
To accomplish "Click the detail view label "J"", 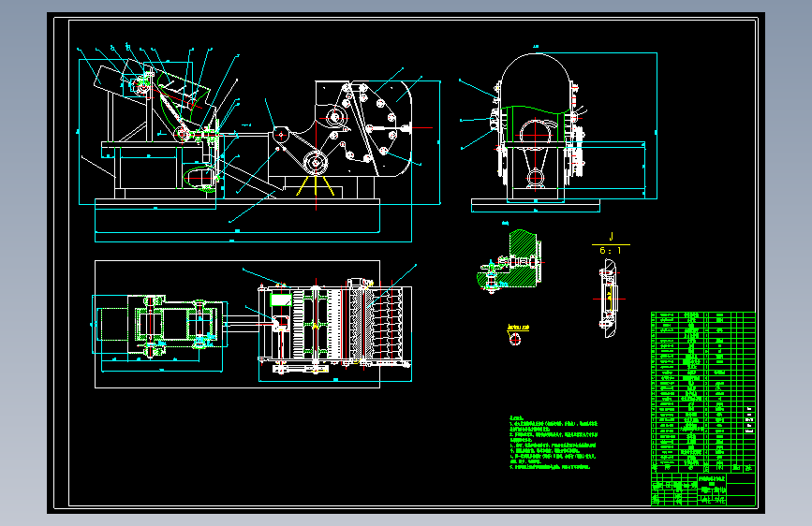I will [x=611, y=237].
